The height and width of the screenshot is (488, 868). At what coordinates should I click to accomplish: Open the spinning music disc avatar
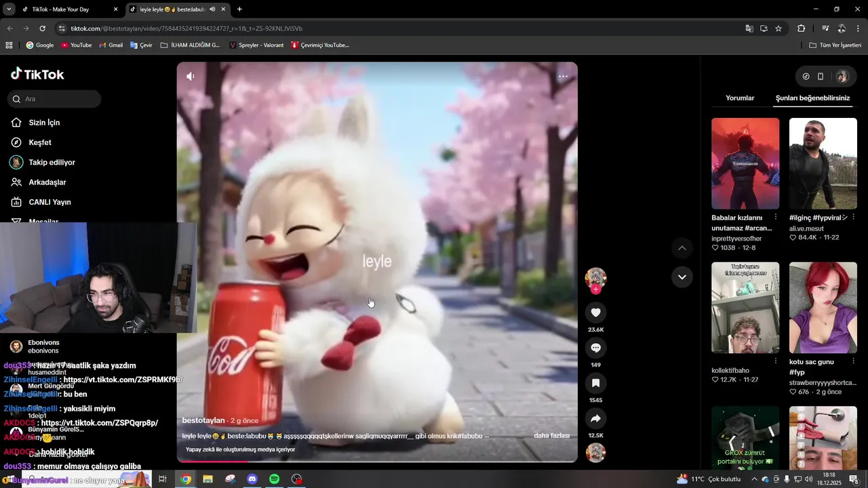(595, 452)
